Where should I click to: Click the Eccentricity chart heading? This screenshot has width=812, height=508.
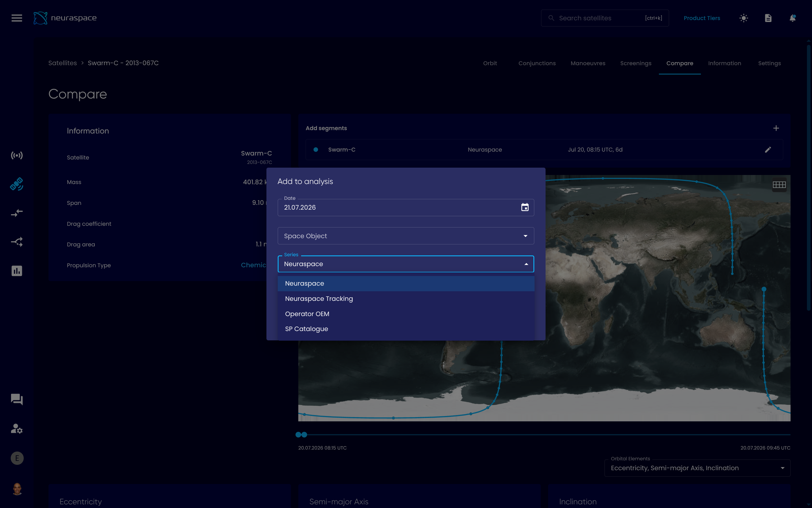pyautogui.click(x=81, y=502)
